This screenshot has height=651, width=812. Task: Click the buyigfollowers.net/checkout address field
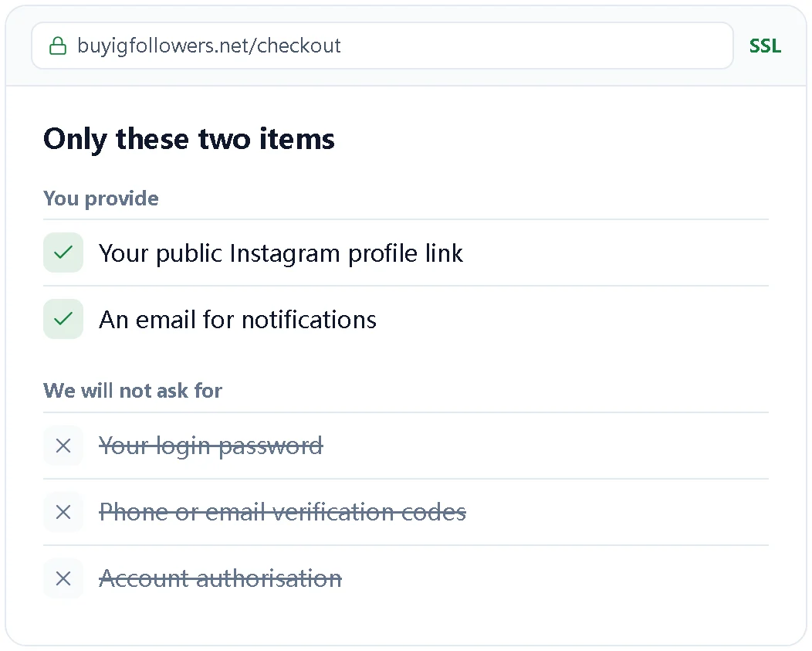coord(382,46)
